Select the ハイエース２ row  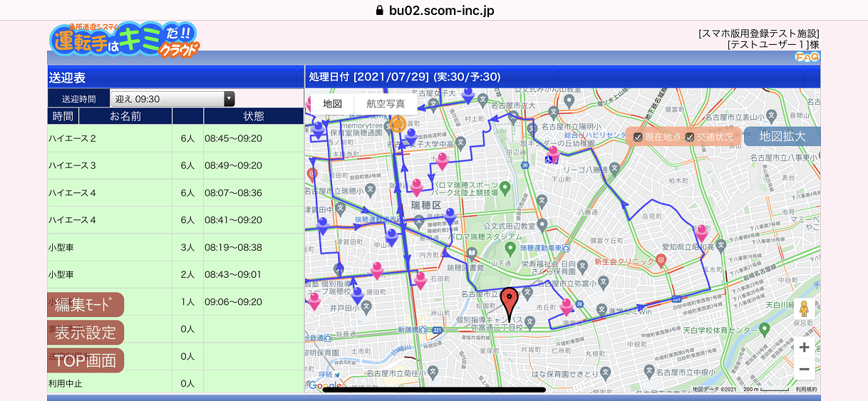[176, 138]
